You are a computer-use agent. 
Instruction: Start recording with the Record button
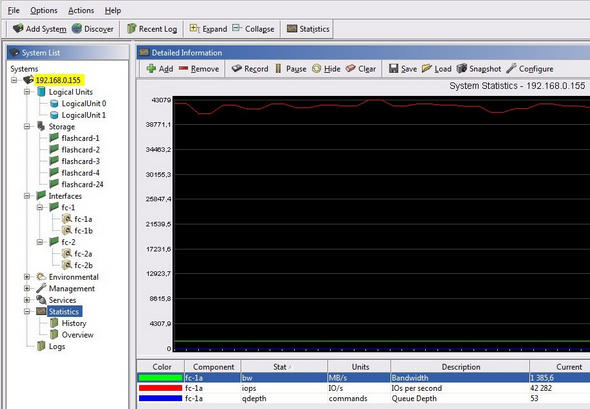(250, 69)
